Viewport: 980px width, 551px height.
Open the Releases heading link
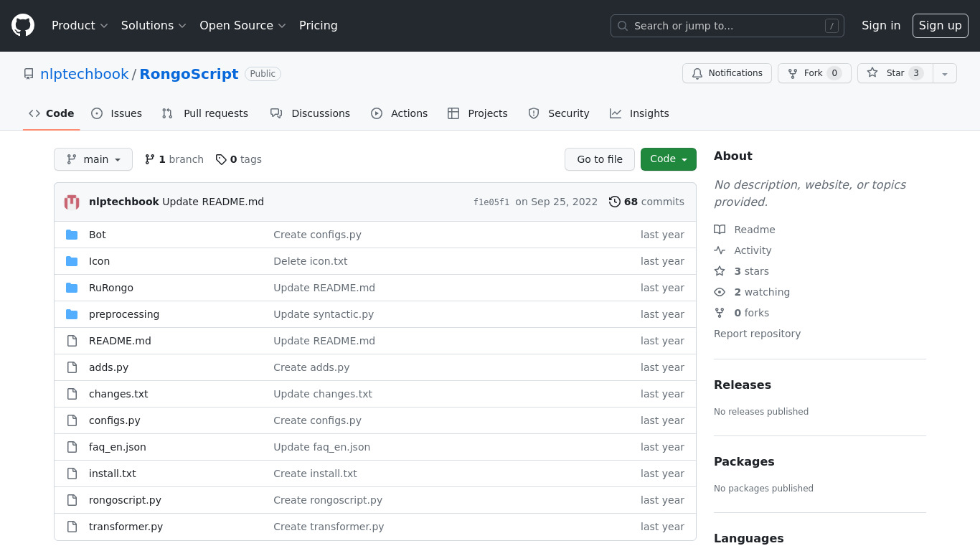[743, 385]
